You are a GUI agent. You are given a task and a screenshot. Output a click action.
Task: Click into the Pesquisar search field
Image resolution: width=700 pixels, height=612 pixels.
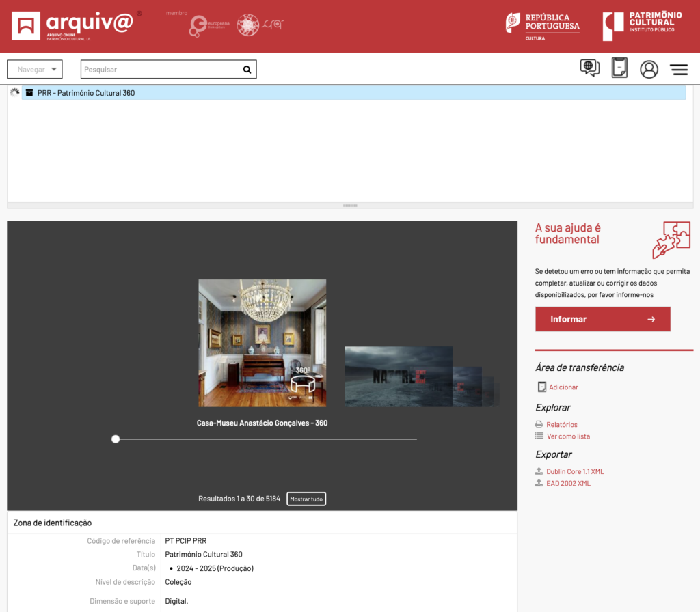coord(161,69)
